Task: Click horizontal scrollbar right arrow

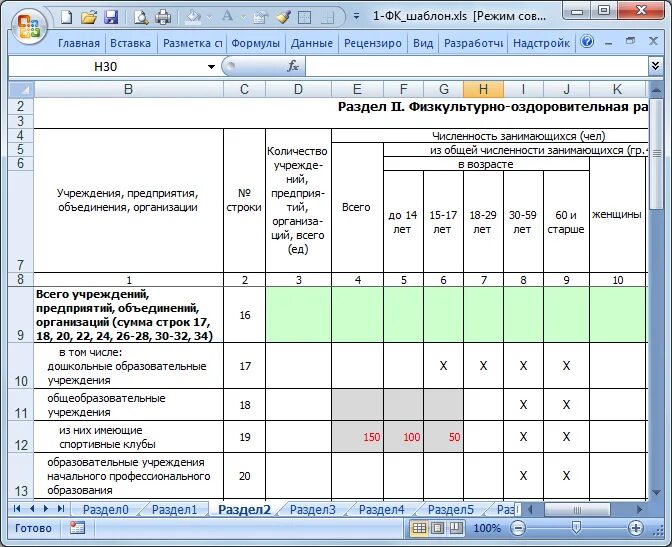Action: click(x=639, y=510)
